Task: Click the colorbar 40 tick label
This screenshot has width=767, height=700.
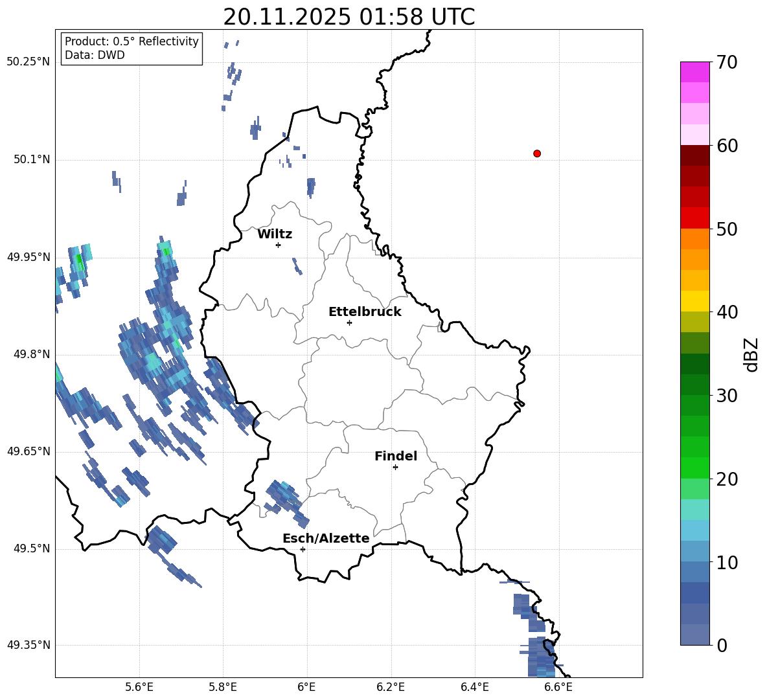Action: pos(727,312)
